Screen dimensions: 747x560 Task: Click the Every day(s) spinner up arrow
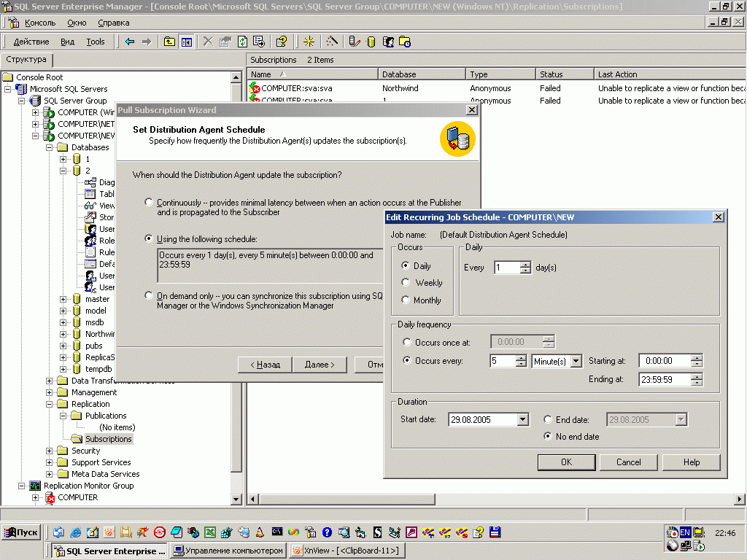(525, 264)
